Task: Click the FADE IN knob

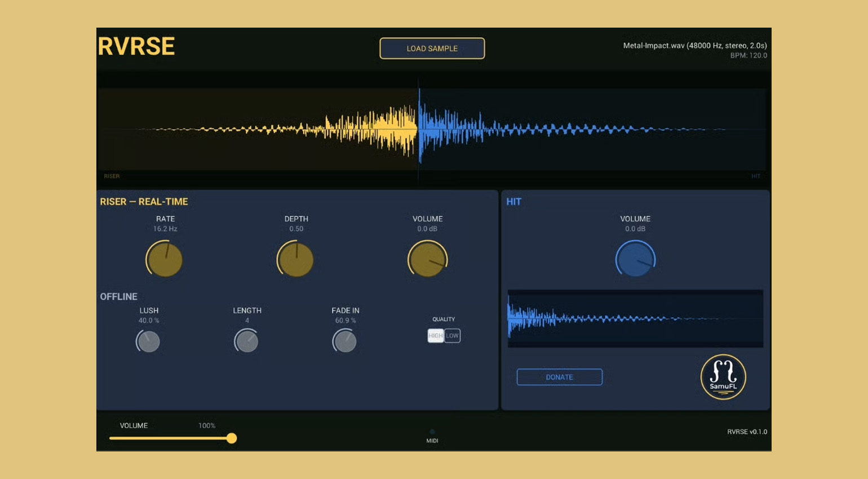Action: tap(344, 341)
